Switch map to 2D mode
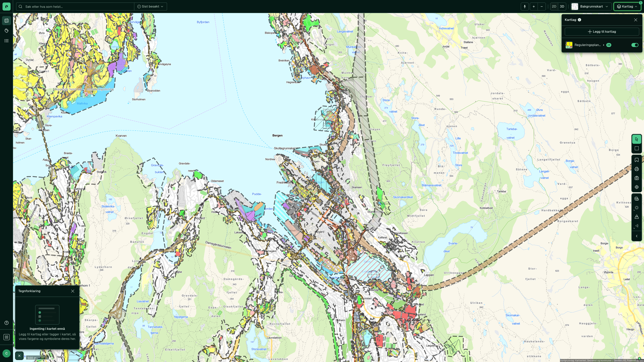 coord(554,7)
